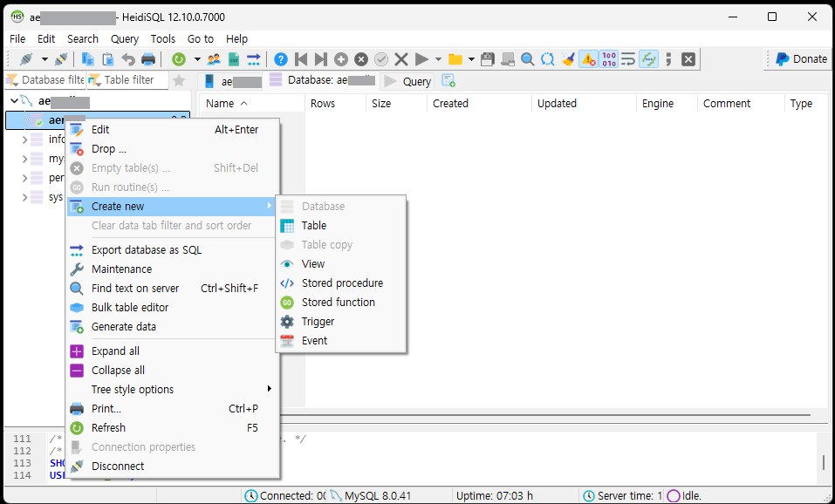Click the Database filter input field
835x504 pixels.
point(45,80)
